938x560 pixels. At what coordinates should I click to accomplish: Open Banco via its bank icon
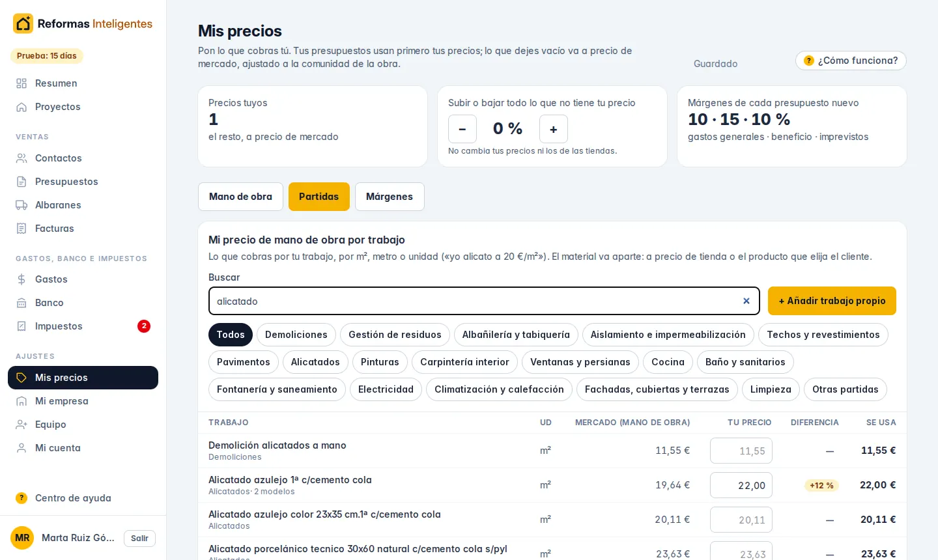tap(21, 303)
